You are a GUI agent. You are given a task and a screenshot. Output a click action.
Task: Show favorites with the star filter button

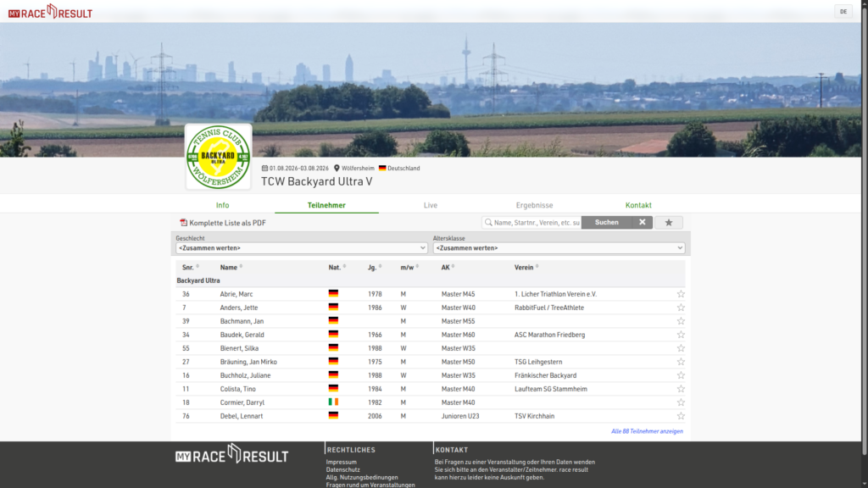coord(669,223)
